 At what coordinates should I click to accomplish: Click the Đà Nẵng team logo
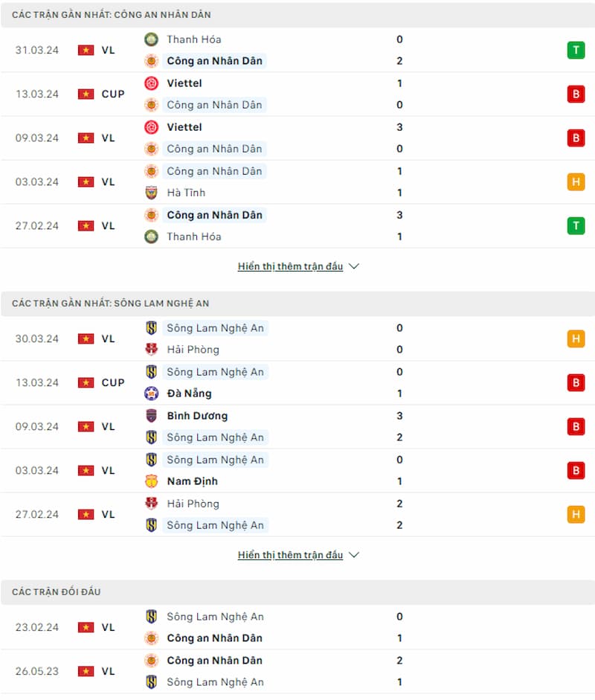(x=151, y=394)
